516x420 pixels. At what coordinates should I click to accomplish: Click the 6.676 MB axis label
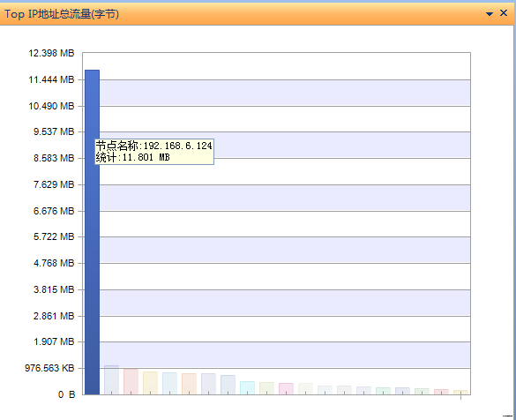(x=54, y=211)
